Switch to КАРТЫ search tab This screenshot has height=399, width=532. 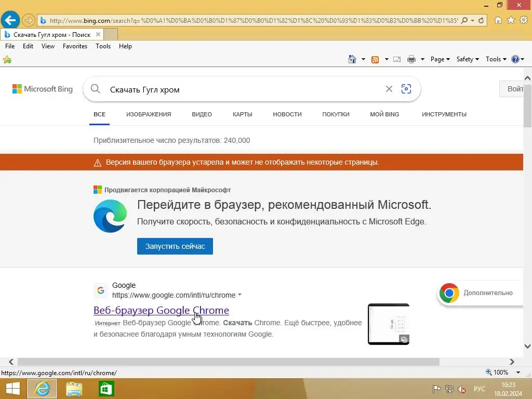(x=242, y=114)
